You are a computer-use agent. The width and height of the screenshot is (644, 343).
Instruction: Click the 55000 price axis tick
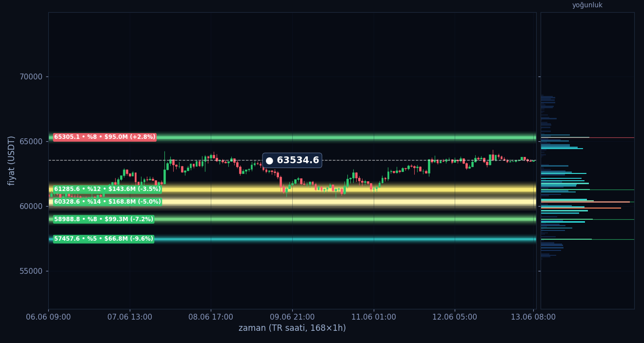point(31,271)
